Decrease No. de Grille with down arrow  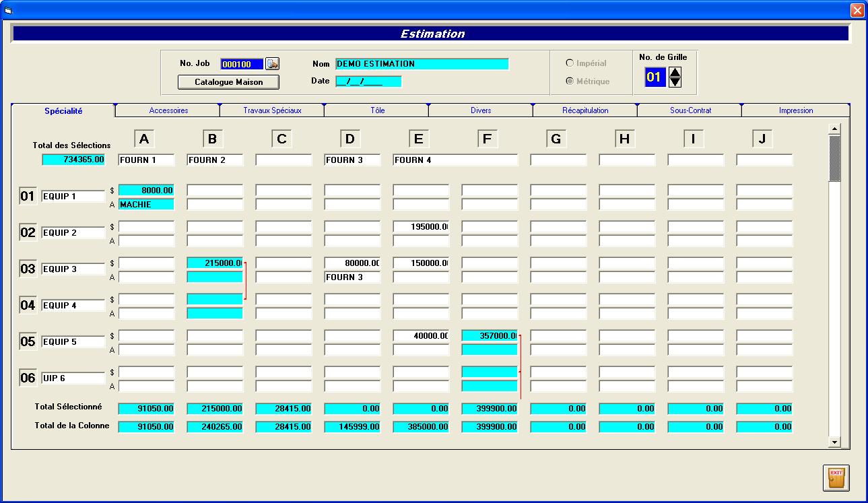[675, 82]
